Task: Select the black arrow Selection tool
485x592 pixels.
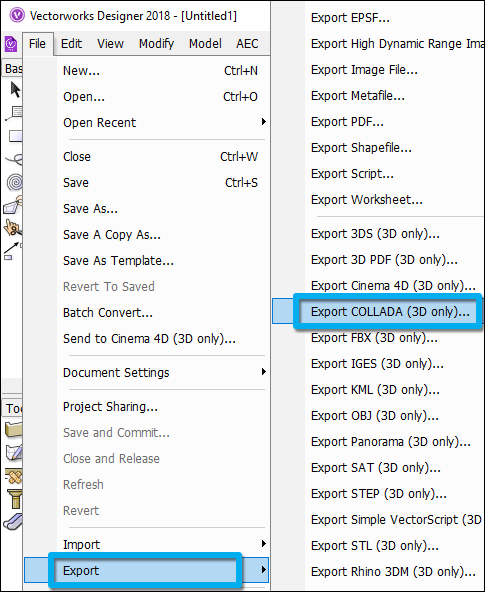Action: [x=15, y=90]
